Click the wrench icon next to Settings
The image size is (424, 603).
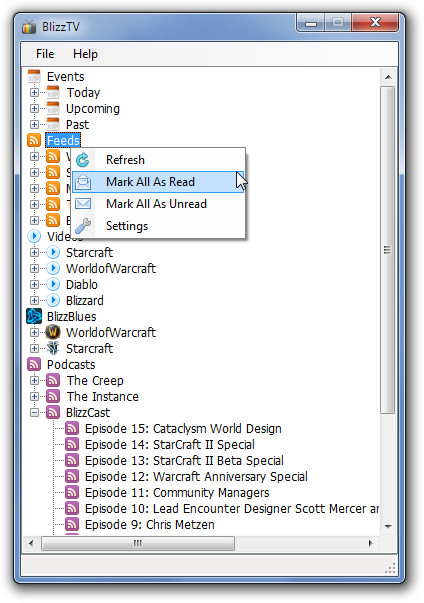(x=83, y=226)
